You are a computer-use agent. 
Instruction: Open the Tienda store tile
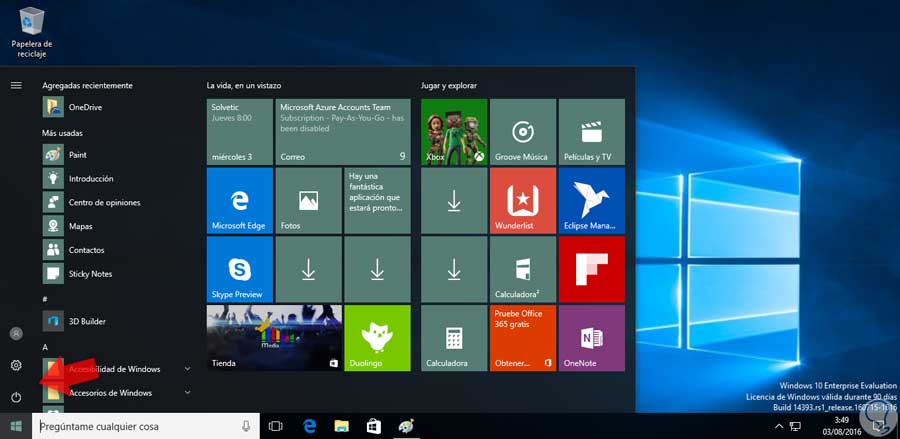tap(274, 339)
